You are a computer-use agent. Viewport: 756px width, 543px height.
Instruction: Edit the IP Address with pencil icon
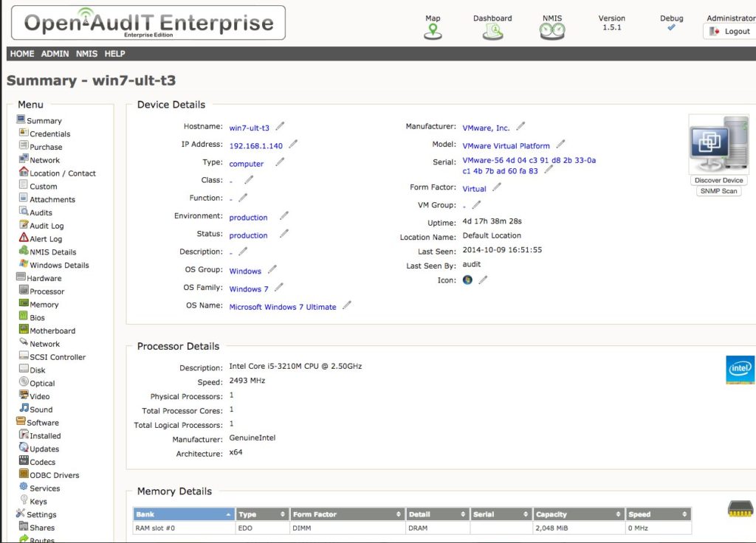click(293, 144)
